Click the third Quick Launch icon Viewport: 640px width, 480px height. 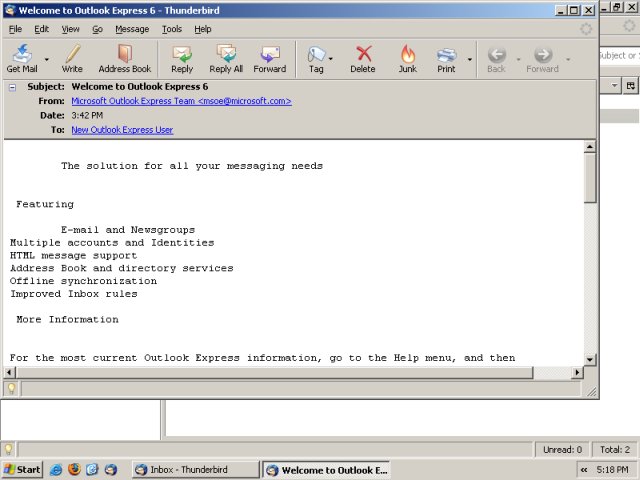[92, 470]
